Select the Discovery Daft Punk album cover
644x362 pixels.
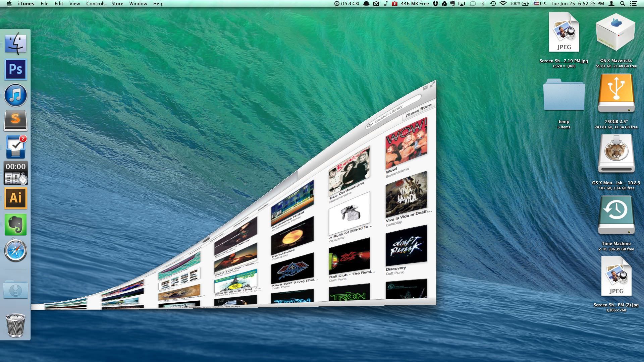point(406,246)
